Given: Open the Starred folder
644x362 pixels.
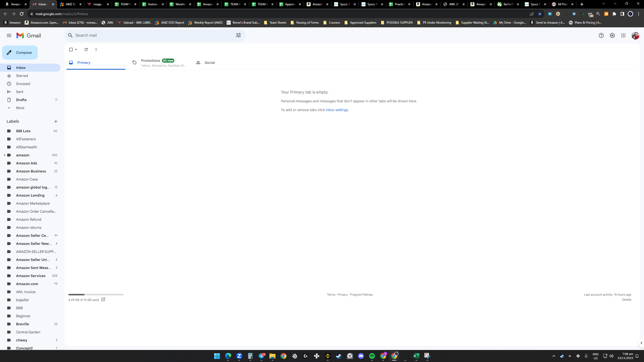Looking at the screenshot, I should coord(30,76).
